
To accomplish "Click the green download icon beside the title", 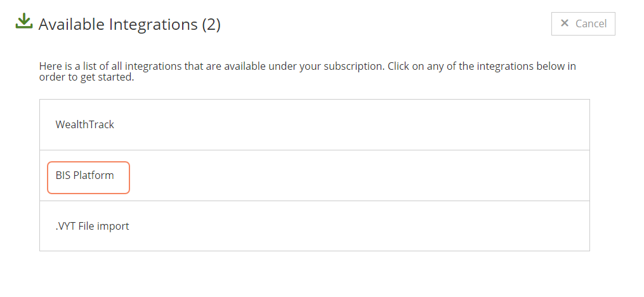I will [24, 22].
